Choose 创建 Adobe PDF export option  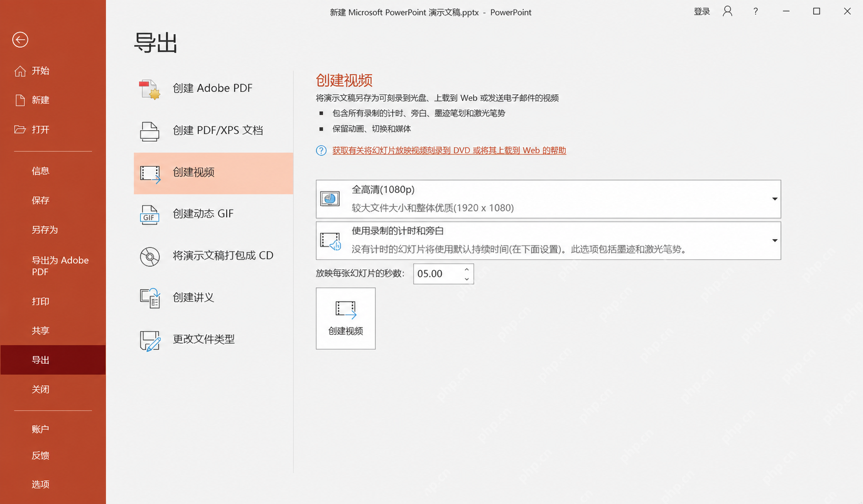tap(214, 89)
